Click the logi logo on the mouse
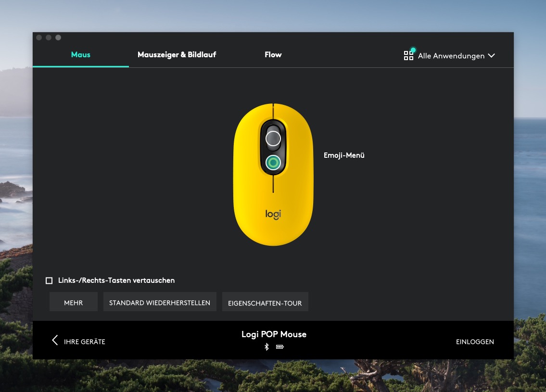 coord(273,214)
